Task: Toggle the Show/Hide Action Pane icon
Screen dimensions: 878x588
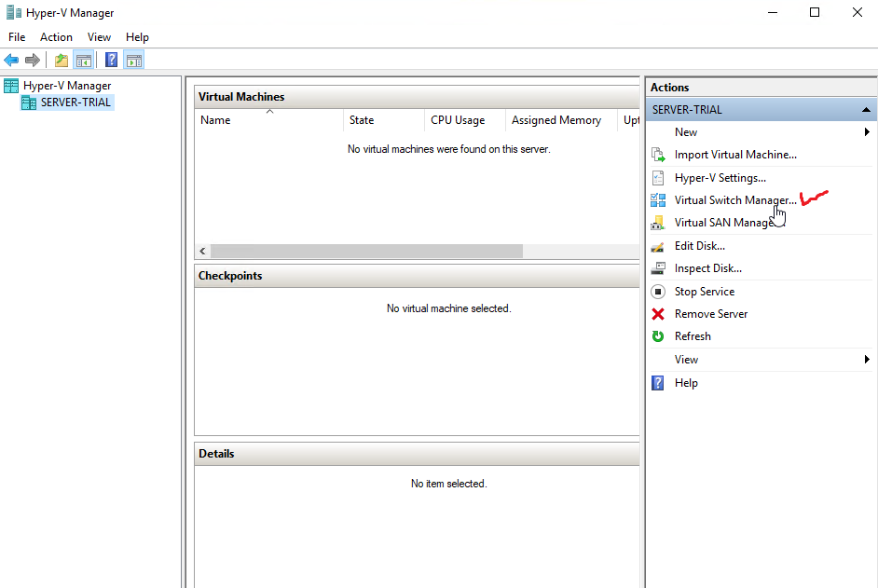Action: click(x=134, y=60)
